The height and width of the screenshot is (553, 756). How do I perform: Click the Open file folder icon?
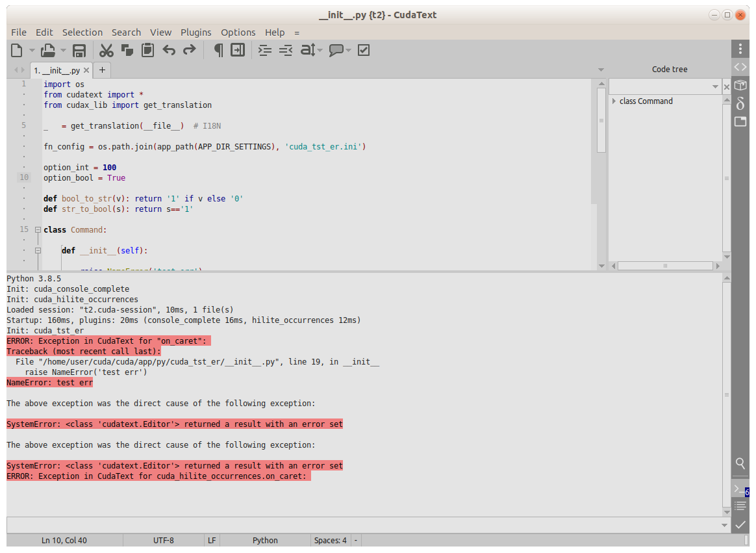(x=47, y=50)
